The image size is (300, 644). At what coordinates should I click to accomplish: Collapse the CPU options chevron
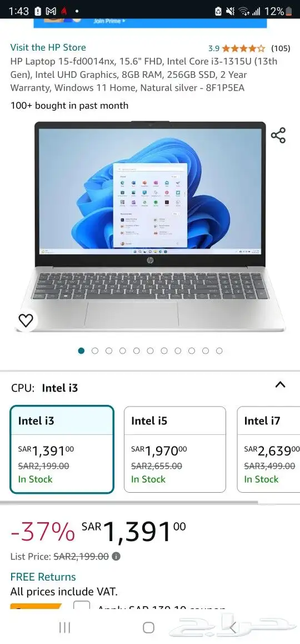(x=280, y=385)
